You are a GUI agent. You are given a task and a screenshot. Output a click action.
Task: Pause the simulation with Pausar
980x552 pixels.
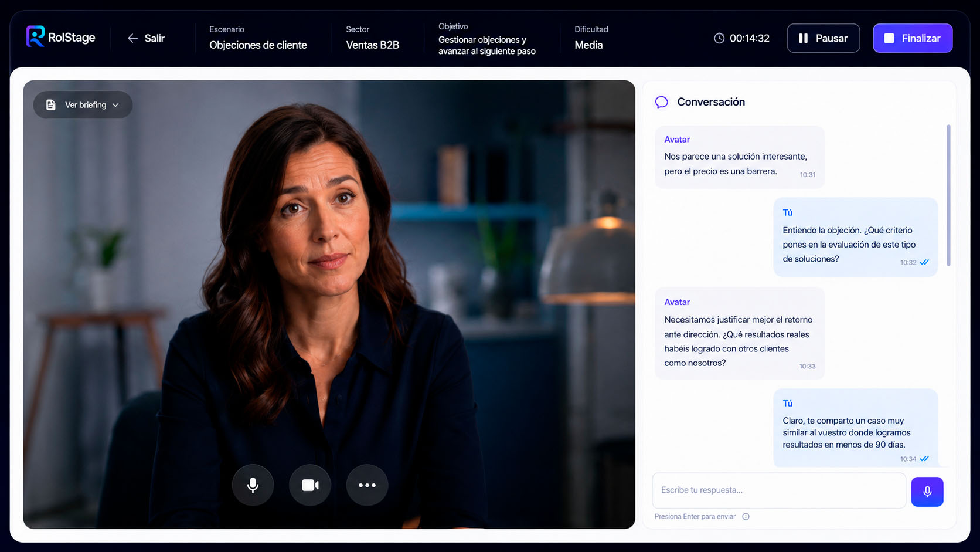823,38
